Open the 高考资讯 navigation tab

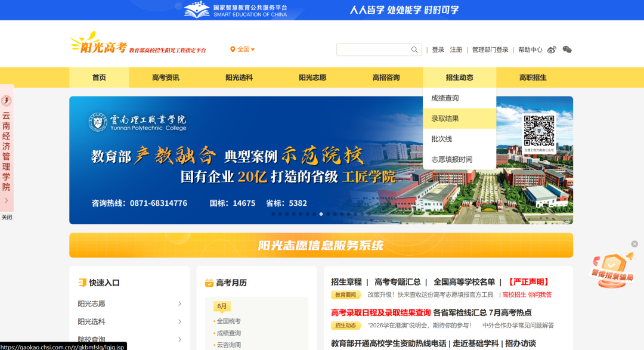point(166,78)
